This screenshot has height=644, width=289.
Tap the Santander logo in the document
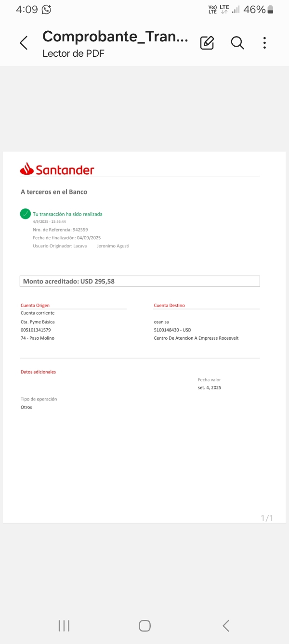57,169
